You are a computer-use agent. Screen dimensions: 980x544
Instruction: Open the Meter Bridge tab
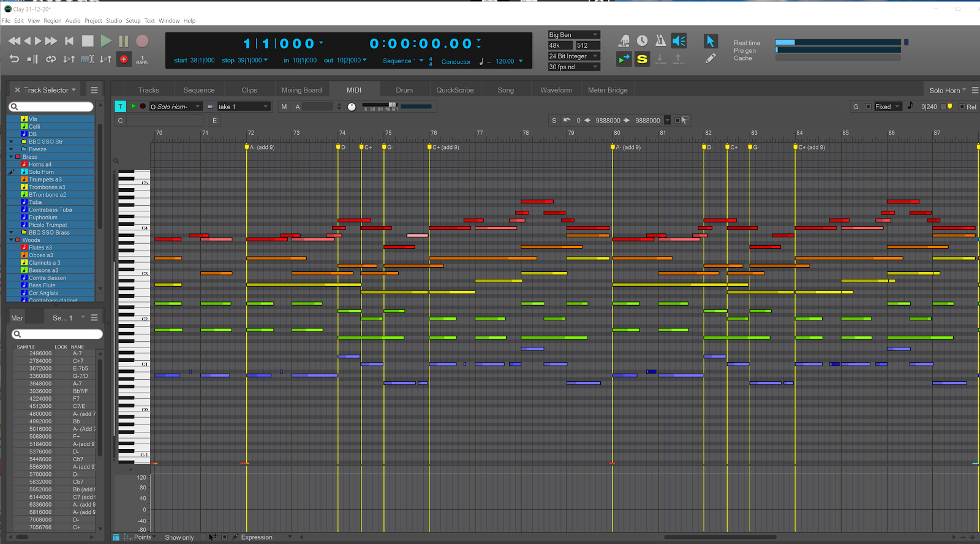click(x=608, y=90)
